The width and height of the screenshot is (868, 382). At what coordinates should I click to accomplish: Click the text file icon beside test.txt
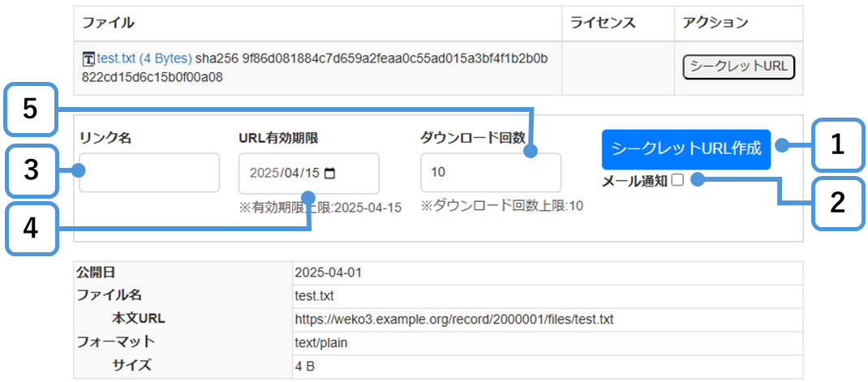(x=88, y=59)
